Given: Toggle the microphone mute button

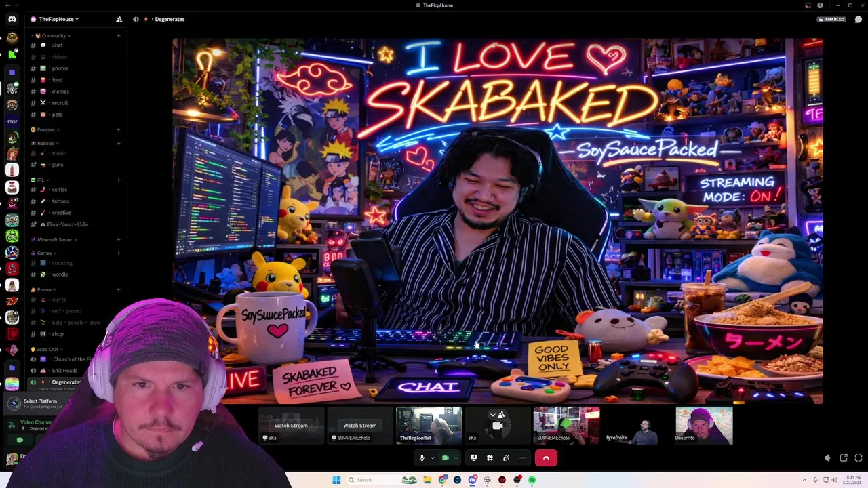Looking at the screenshot, I should coord(422,458).
